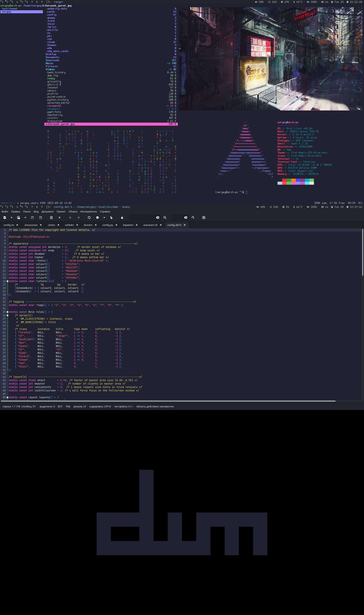Collapse fold marker at line 16
Screen dimensions: 364x615
point(7,281)
